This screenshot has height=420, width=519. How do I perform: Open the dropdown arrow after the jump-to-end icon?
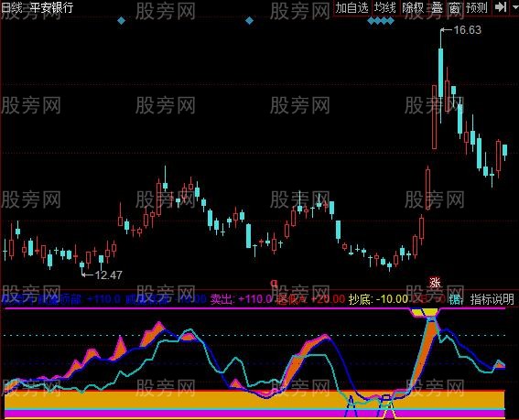tap(515, 7)
